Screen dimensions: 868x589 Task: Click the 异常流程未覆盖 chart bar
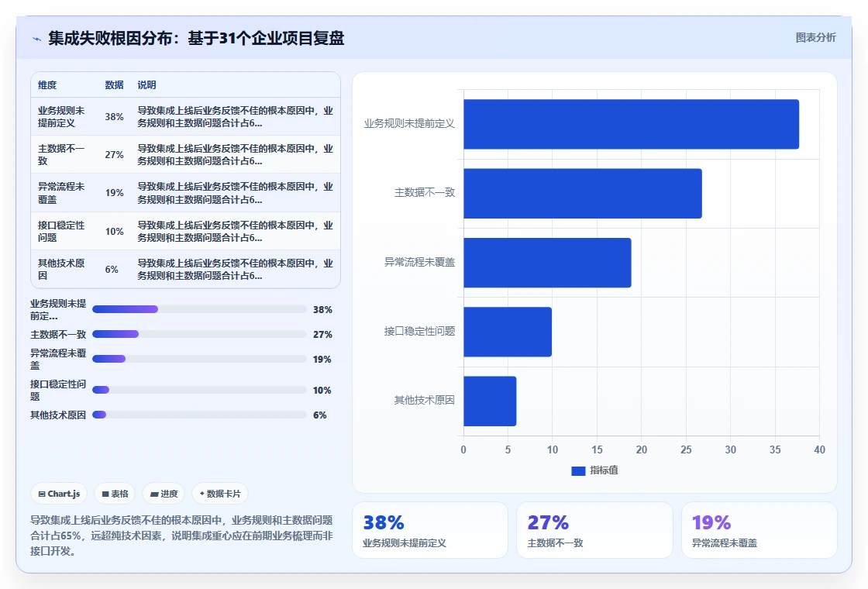click(x=547, y=263)
